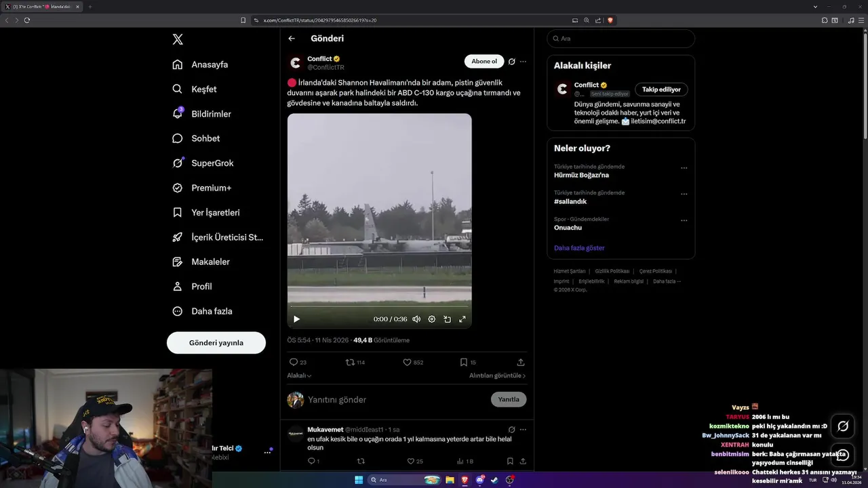Repost the post with 114 reposts
Viewport: 868px width, 488px height.
[x=355, y=363]
